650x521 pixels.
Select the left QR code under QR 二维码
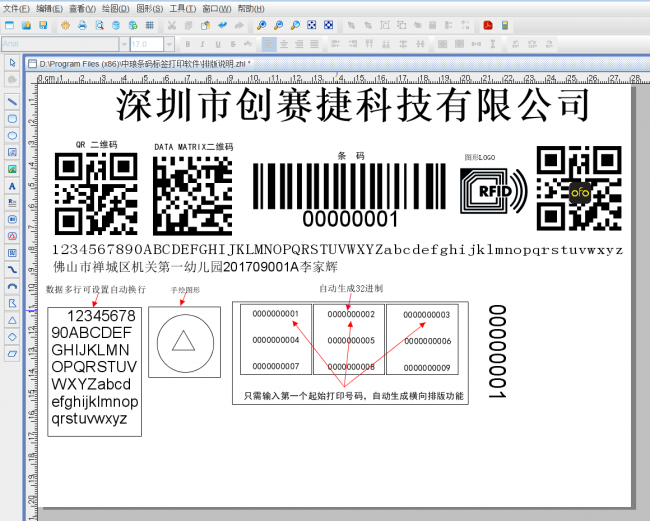(96, 194)
